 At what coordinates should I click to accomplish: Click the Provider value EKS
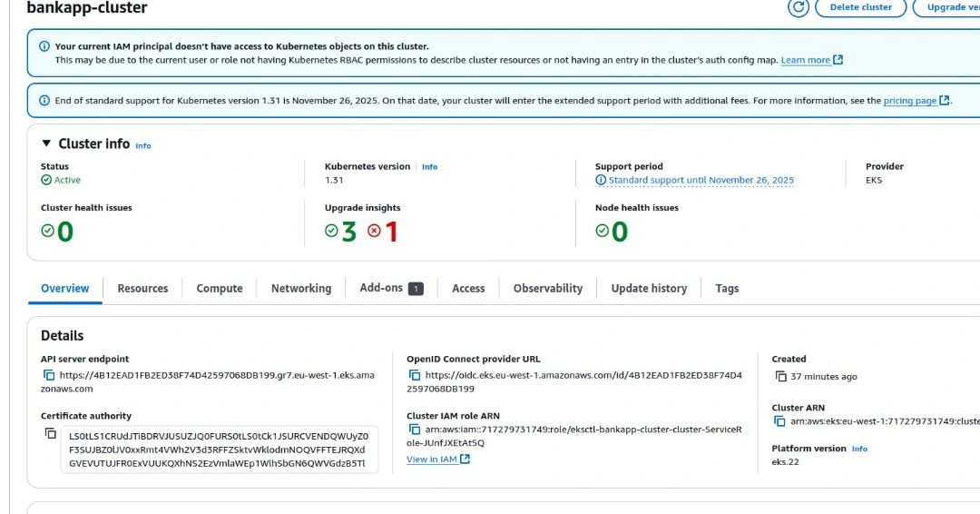(874, 180)
